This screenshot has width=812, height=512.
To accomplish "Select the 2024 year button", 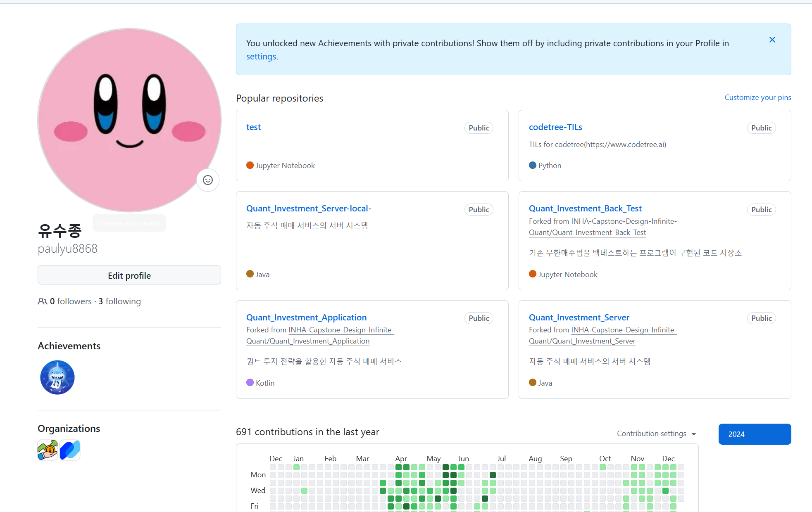I will [755, 434].
